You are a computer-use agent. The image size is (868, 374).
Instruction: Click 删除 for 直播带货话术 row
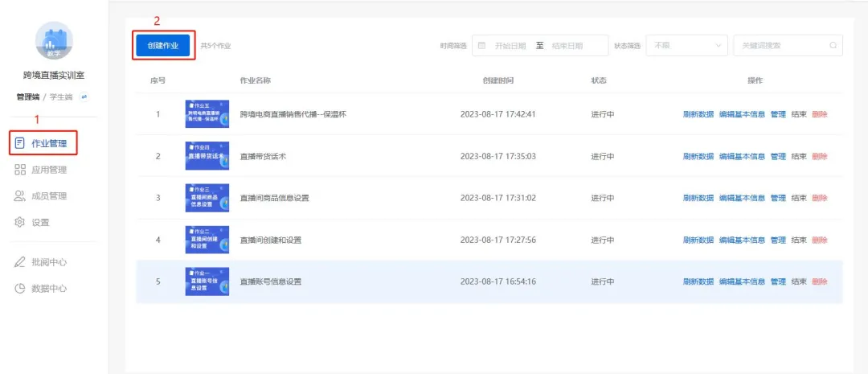[819, 156]
